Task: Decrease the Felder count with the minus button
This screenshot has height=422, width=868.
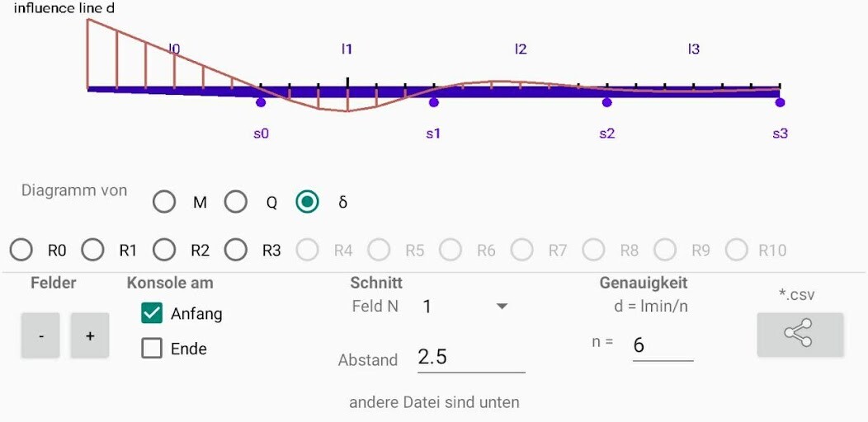Action: click(x=40, y=335)
